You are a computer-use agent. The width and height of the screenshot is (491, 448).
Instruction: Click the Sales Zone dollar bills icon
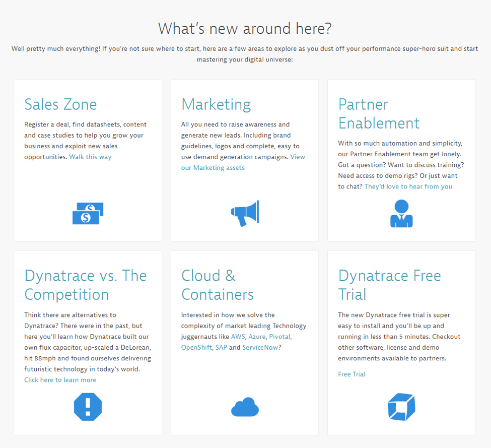(88, 213)
